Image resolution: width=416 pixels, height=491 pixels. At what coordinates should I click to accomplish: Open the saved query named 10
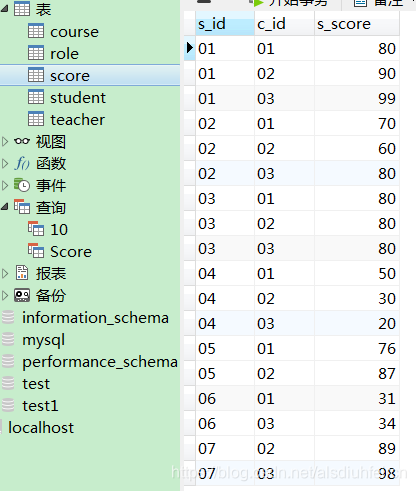[59, 230]
